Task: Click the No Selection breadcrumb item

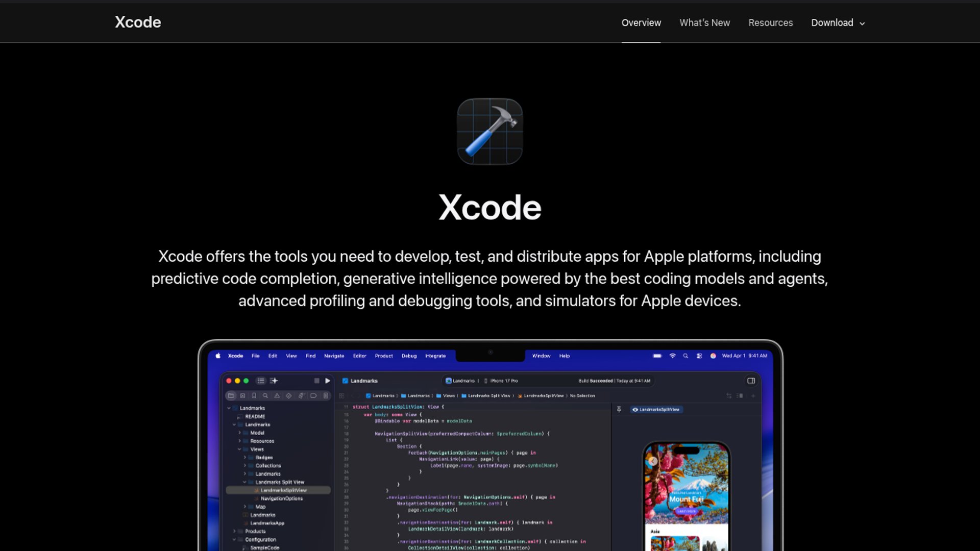Action: (582, 395)
